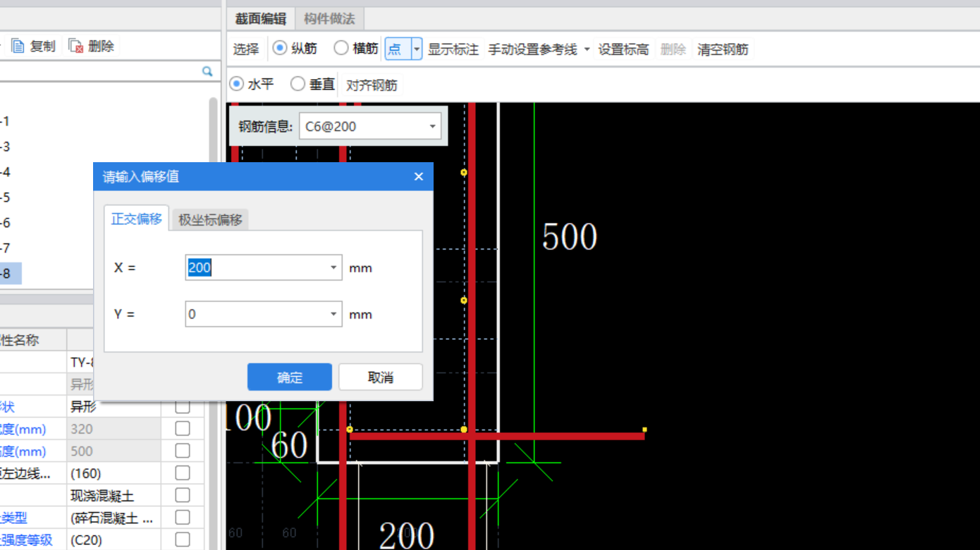
Task: Click 设置标高 in the toolbar
Action: pyautogui.click(x=624, y=49)
